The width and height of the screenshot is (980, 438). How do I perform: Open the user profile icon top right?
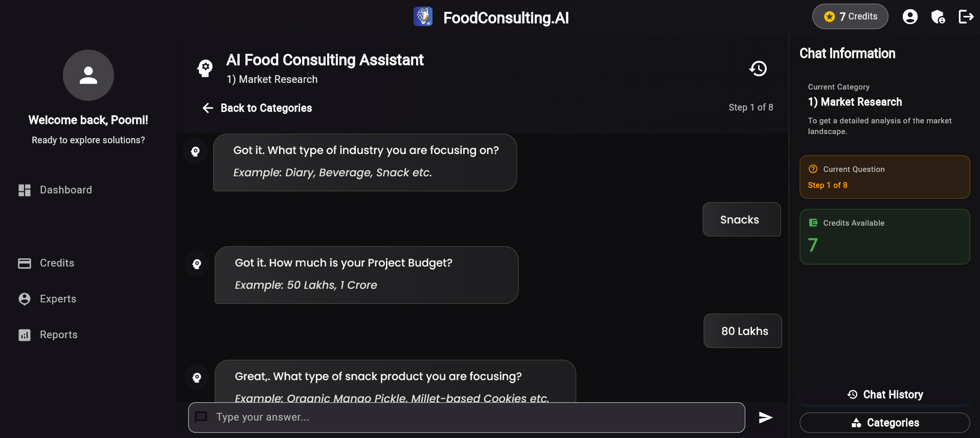(x=910, y=16)
